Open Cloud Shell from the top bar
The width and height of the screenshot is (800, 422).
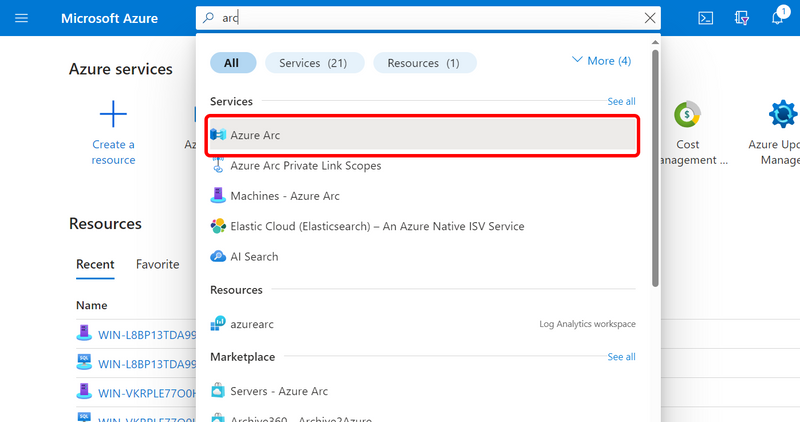click(x=706, y=18)
